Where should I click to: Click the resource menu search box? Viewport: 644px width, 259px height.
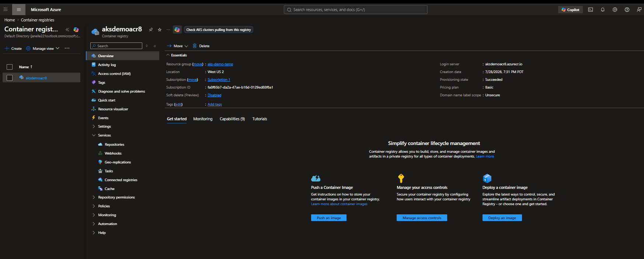pyautogui.click(x=116, y=46)
